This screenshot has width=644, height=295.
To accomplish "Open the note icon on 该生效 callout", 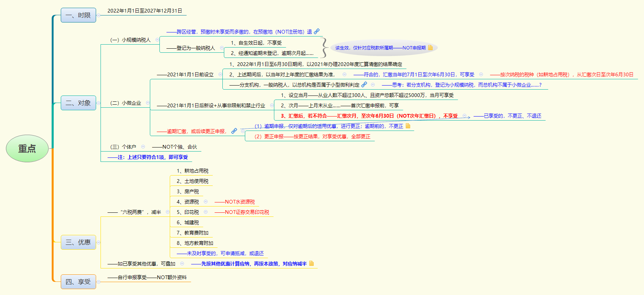I will (x=430, y=48).
